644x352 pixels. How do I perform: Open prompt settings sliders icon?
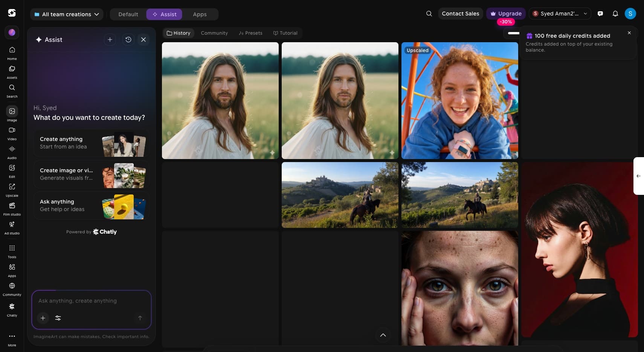[58, 318]
